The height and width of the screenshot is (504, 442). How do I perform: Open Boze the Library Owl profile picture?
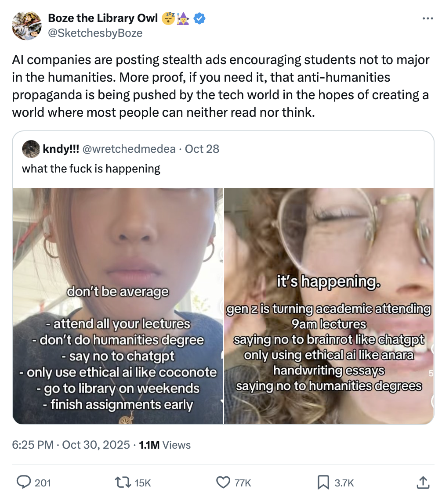point(27,26)
